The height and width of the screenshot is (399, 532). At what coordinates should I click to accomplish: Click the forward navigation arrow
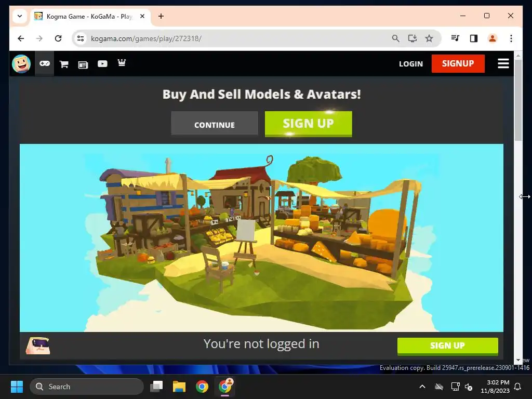pos(39,38)
